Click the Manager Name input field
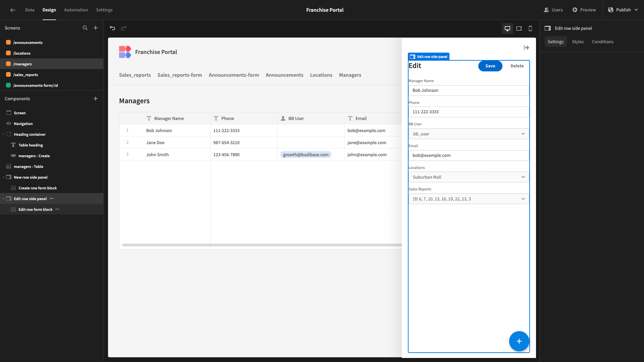 click(x=469, y=90)
